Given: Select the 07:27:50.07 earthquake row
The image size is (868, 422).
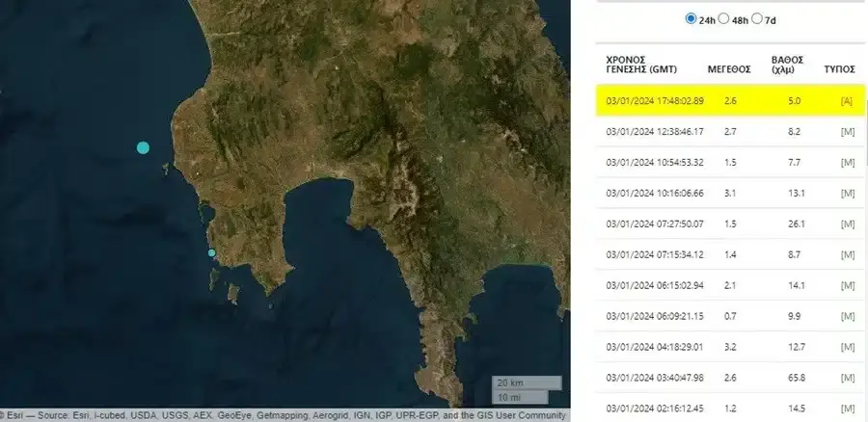Looking at the screenshot, I should pos(730,224).
